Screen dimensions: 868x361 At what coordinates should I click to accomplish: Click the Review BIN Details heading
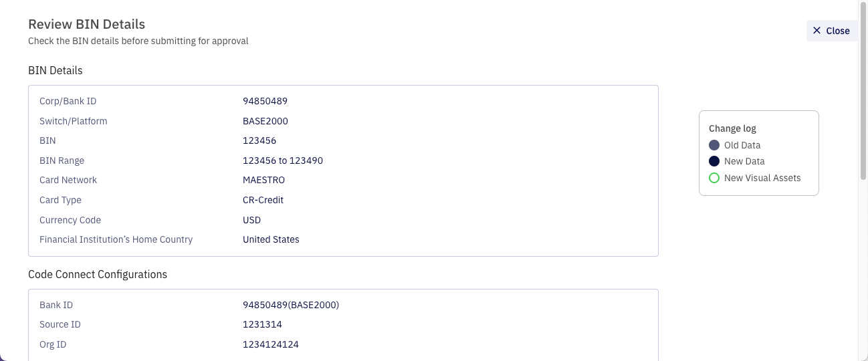(86, 25)
